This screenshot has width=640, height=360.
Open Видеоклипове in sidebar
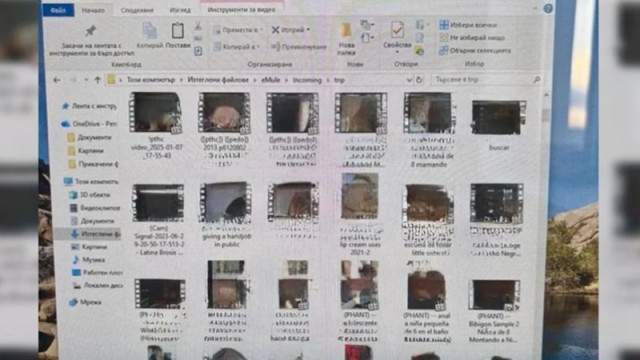pos(95,208)
